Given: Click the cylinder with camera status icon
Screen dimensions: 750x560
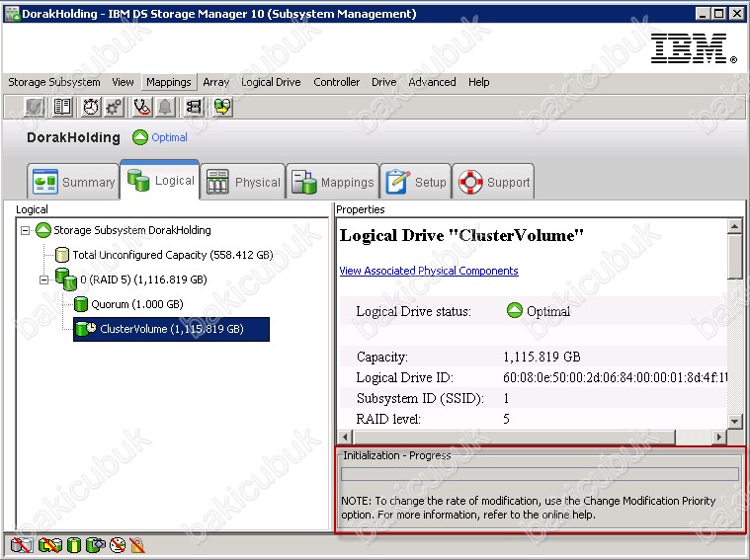Looking at the screenshot, I should [96, 545].
